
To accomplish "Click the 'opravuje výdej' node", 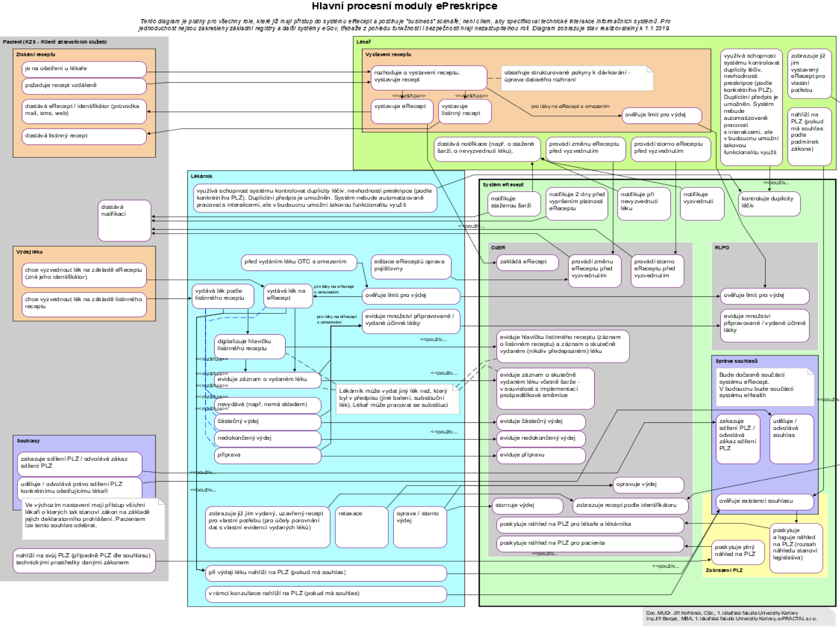I will point(648,485).
